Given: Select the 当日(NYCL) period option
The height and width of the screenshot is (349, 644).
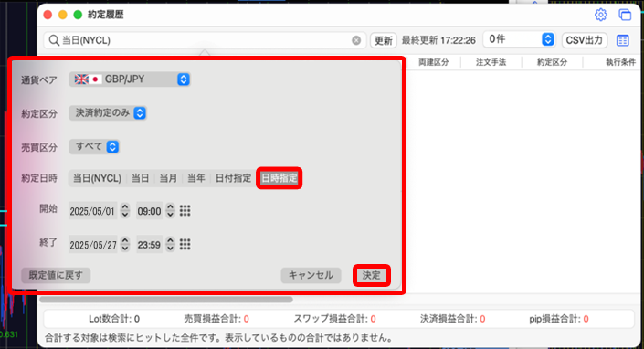Looking at the screenshot, I should click(97, 178).
